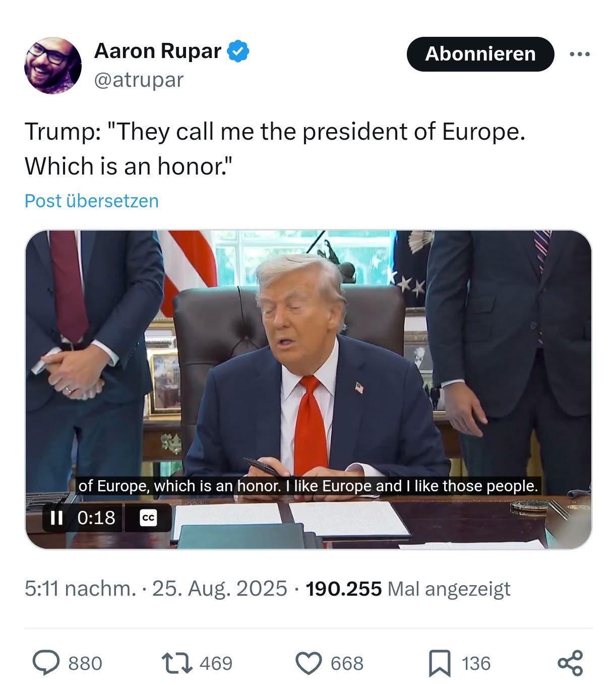Viewport: 616px width, 685px height.
Task: Click the 190.255 Mal angezeigt view count
Action: click(x=408, y=588)
